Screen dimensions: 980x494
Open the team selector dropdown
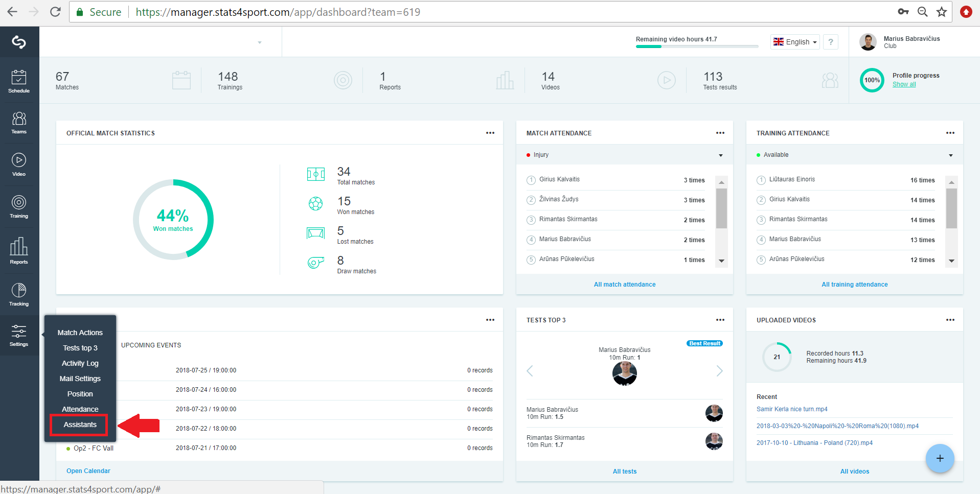[260, 42]
